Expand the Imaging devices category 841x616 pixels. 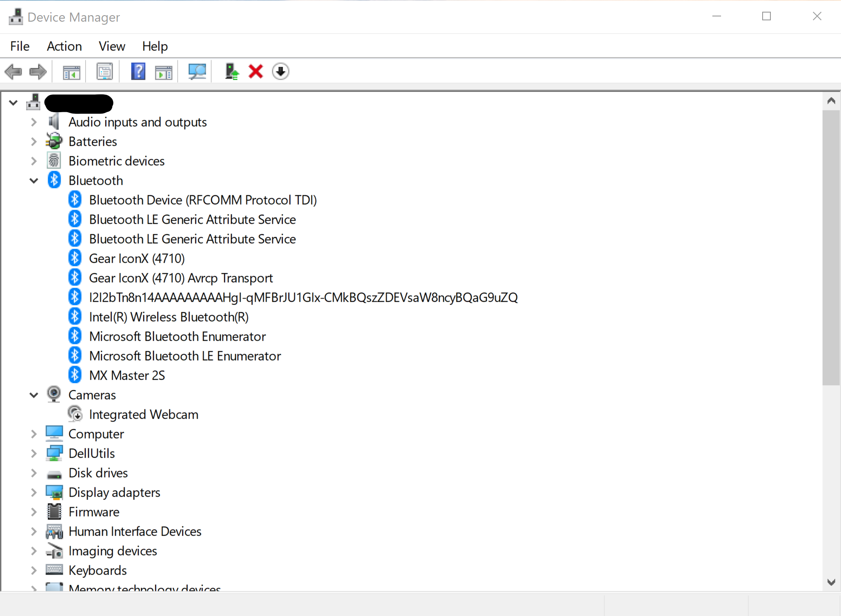coord(34,551)
